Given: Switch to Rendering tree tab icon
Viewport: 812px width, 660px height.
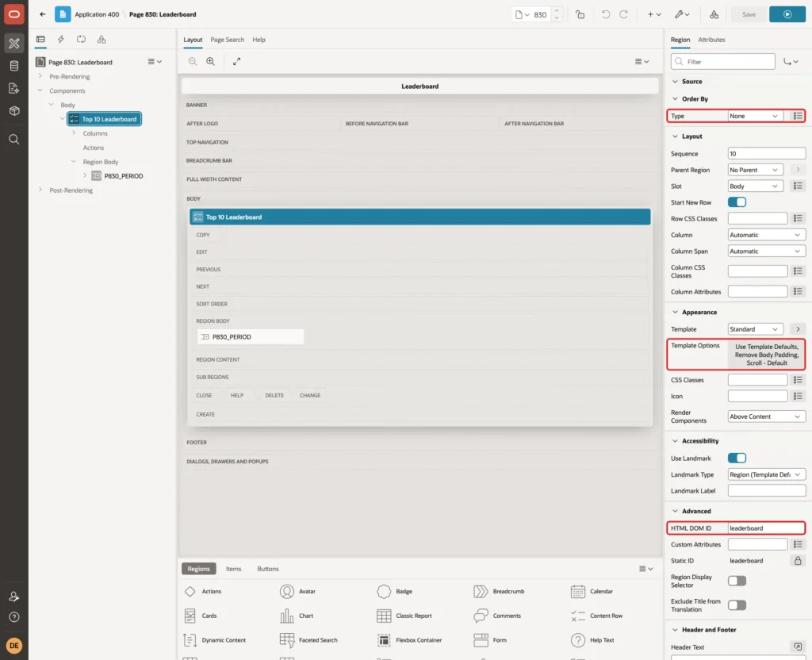Looking at the screenshot, I should coord(40,40).
